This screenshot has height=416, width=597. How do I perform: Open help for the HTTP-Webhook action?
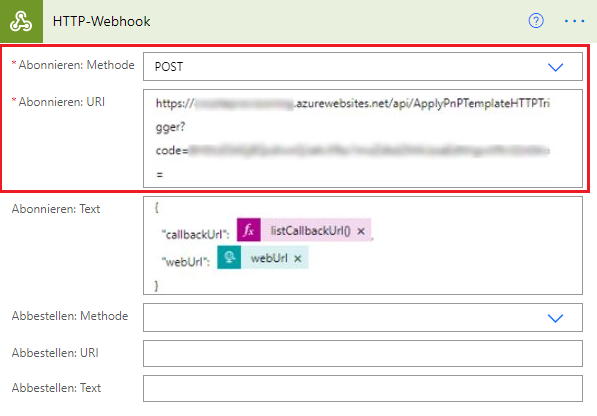click(x=536, y=21)
